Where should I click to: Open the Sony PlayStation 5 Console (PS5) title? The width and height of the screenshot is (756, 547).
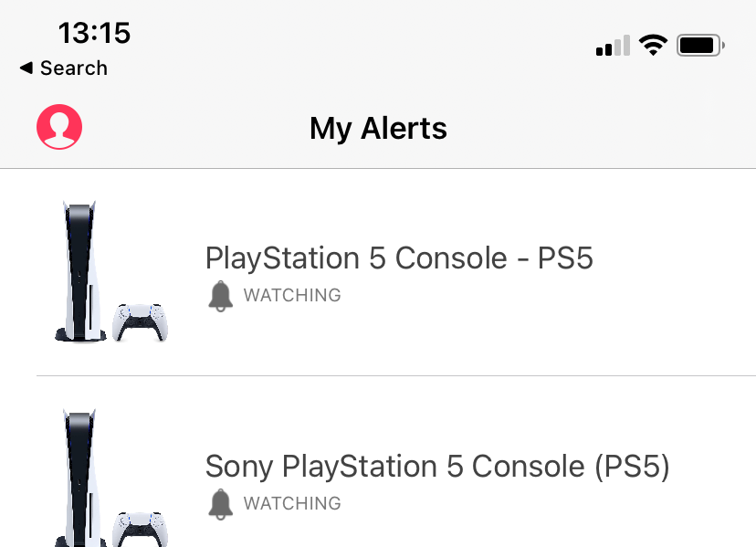437,467
